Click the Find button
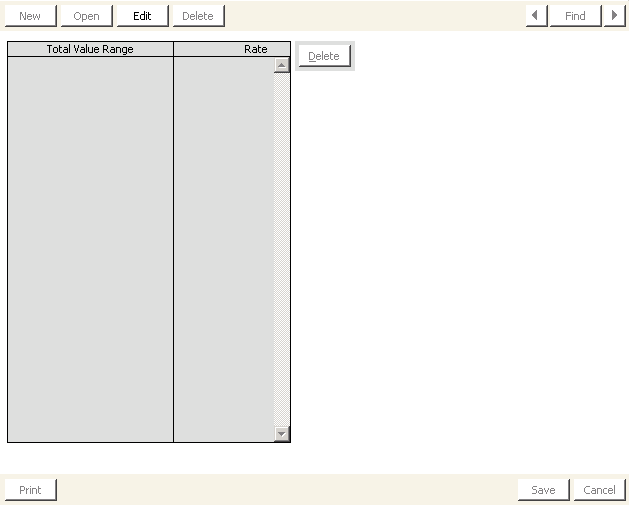The height and width of the screenshot is (505, 629). click(x=575, y=16)
